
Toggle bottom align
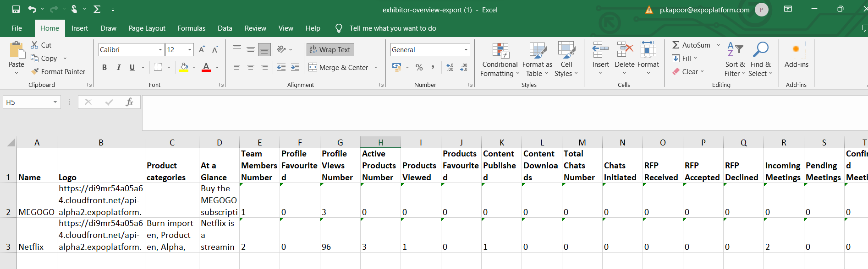point(264,49)
